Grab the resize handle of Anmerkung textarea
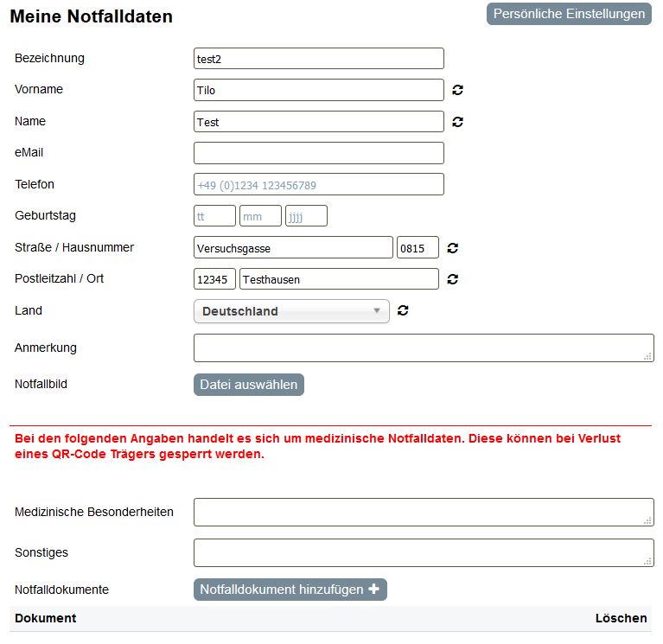 647,356
